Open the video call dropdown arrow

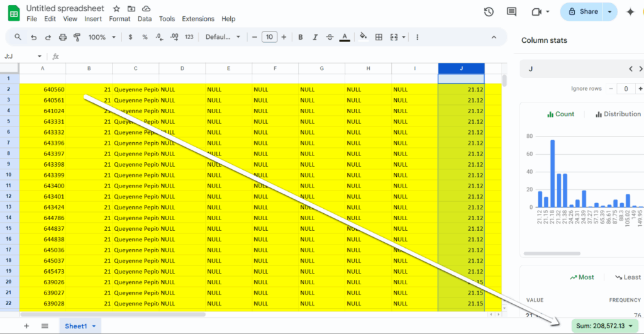(x=548, y=12)
